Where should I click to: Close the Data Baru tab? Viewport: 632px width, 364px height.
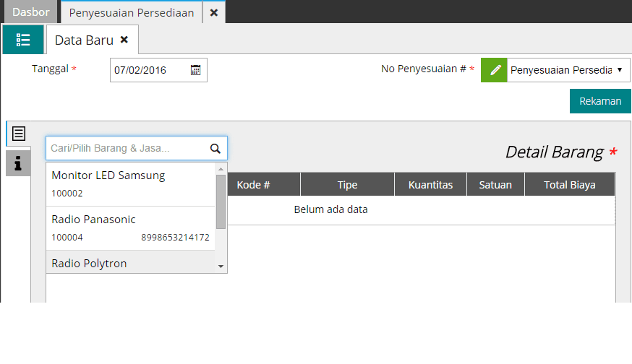coord(124,40)
